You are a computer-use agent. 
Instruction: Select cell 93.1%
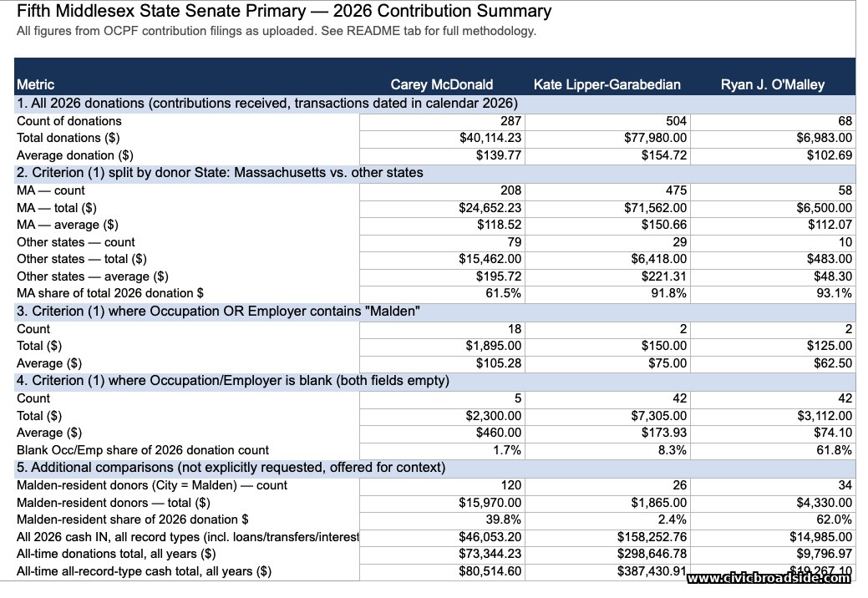[x=773, y=294]
